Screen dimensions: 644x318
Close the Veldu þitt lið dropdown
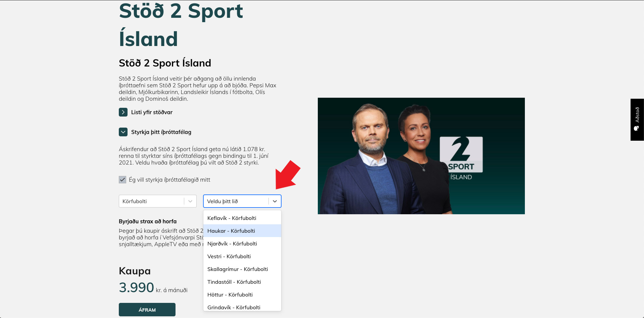(242, 201)
